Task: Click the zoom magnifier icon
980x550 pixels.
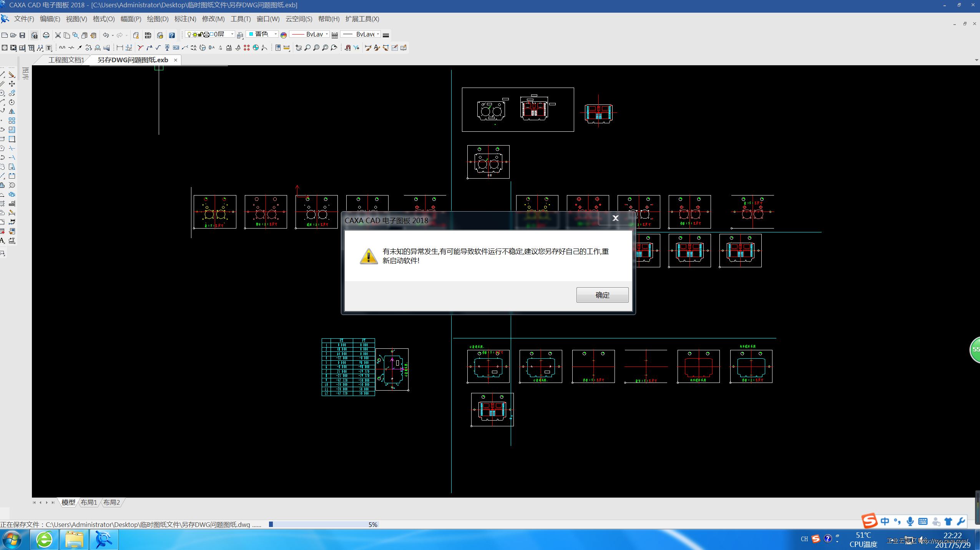Action: click(x=307, y=48)
